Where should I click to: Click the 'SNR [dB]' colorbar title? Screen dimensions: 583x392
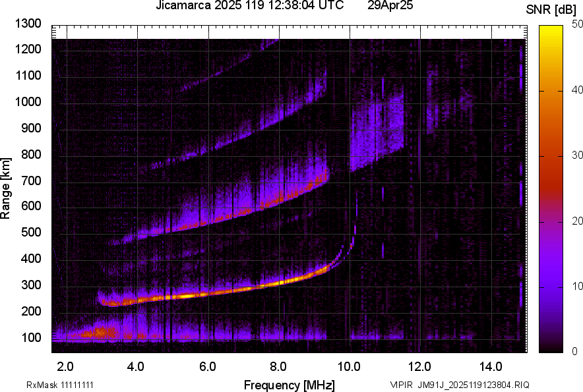(551, 10)
